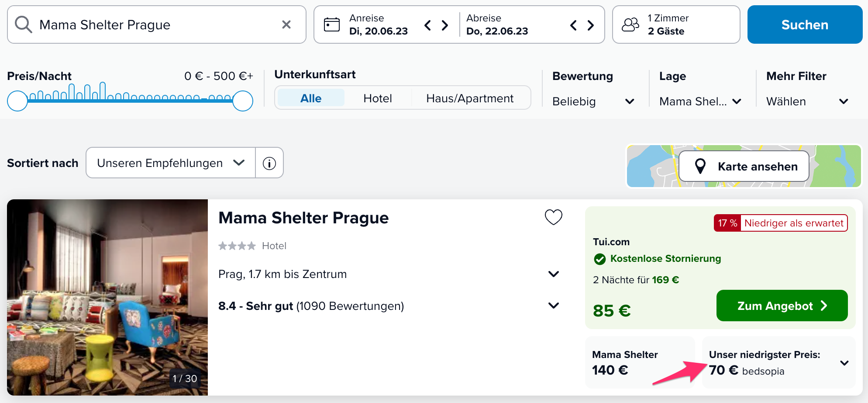This screenshot has width=868, height=403.
Task: Click the search magnifier icon
Action: [24, 24]
